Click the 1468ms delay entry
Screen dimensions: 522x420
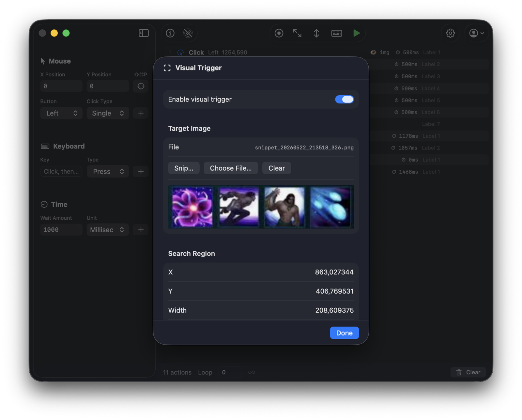point(405,172)
